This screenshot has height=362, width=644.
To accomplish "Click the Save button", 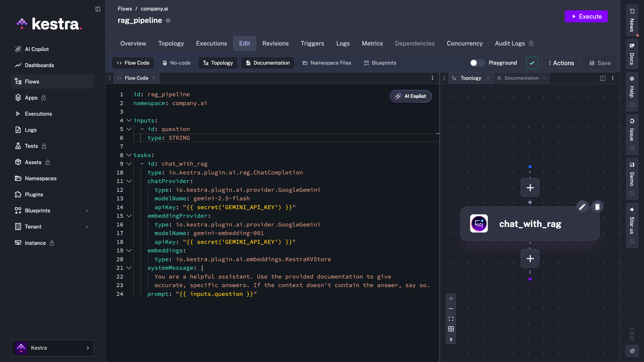I will [600, 63].
